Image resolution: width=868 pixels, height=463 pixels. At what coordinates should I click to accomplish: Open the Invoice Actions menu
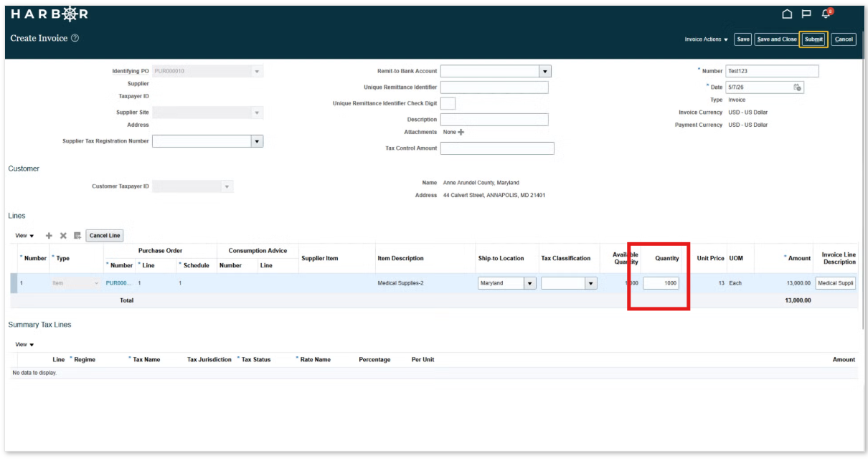click(706, 39)
